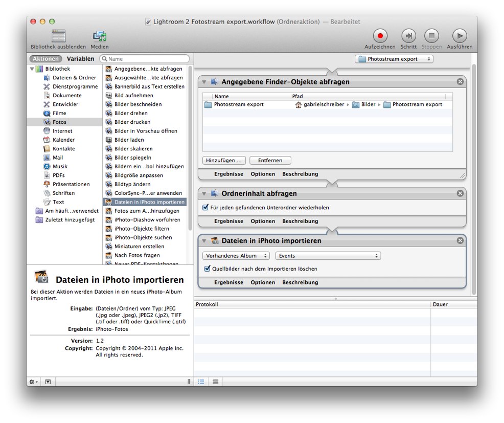Click the Entfernen button

270,160
